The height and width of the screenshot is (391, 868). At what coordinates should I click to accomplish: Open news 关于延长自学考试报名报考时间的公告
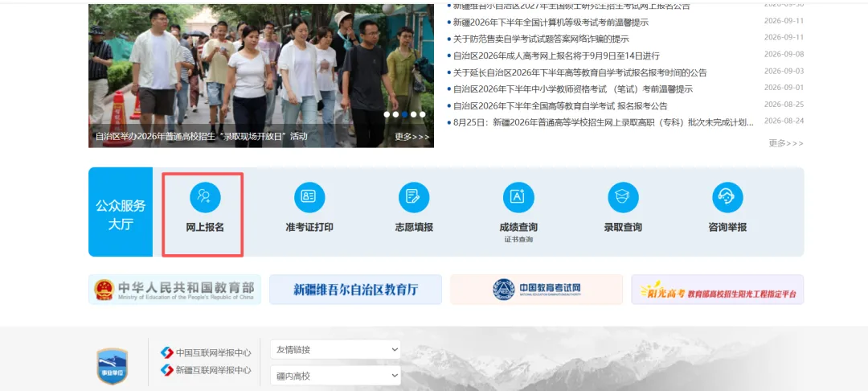coord(579,72)
